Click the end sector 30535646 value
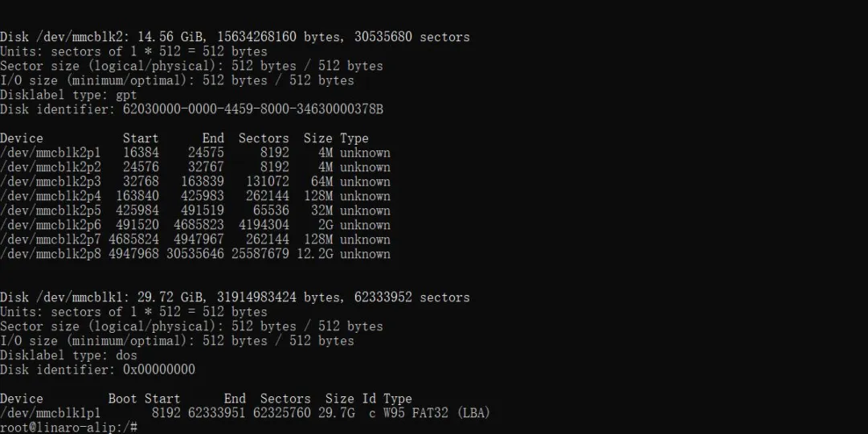 click(x=194, y=254)
